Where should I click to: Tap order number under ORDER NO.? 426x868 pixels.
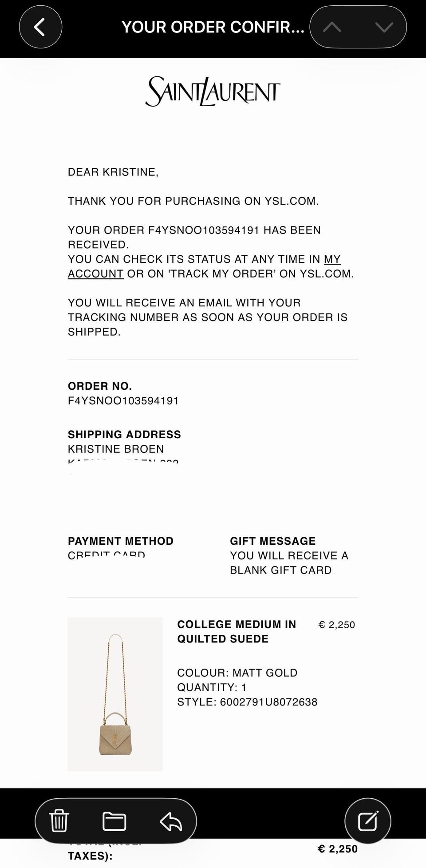[x=123, y=401]
